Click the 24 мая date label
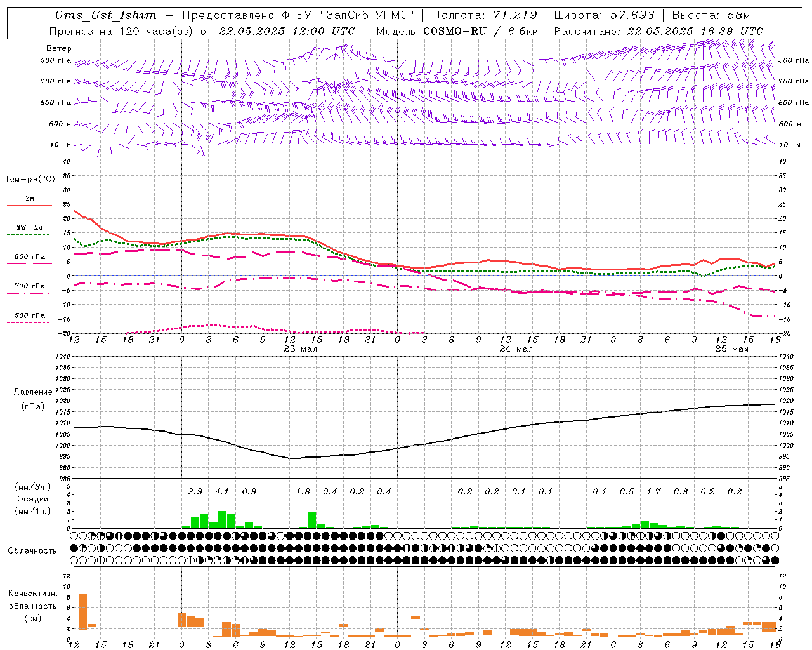This screenshot has width=812, height=650. click(516, 349)
